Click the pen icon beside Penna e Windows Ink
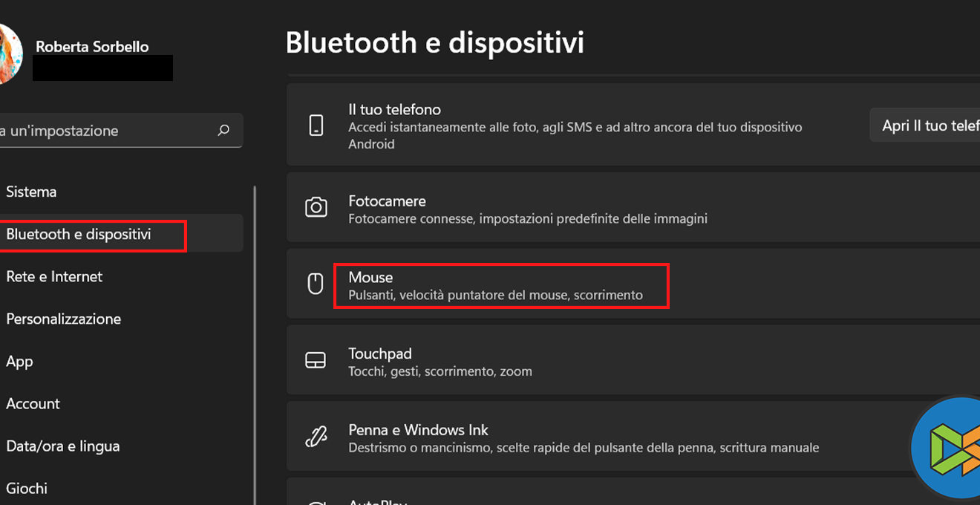This screenshot has width=980, height=505. tap(316, 437)
